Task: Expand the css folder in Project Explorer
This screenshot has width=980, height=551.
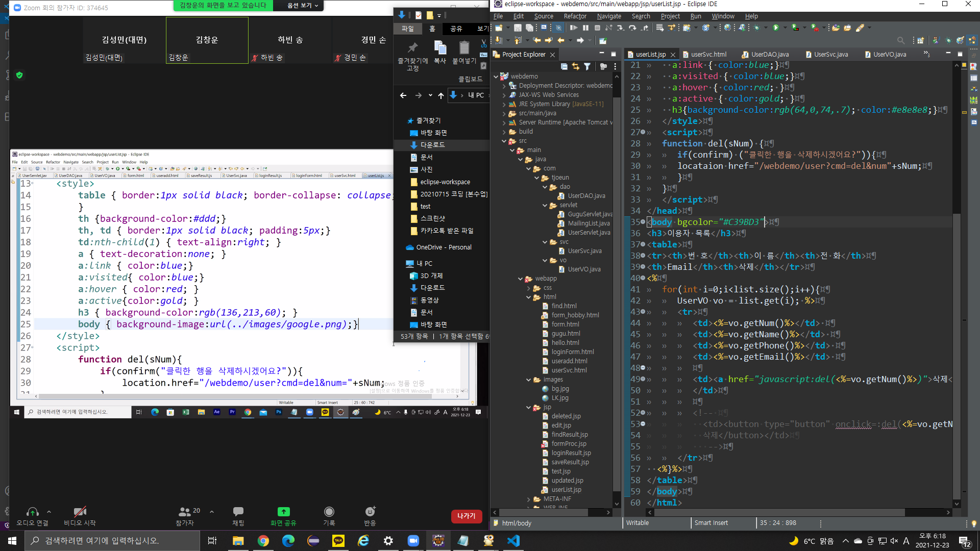Action: [x=529, y=288]
